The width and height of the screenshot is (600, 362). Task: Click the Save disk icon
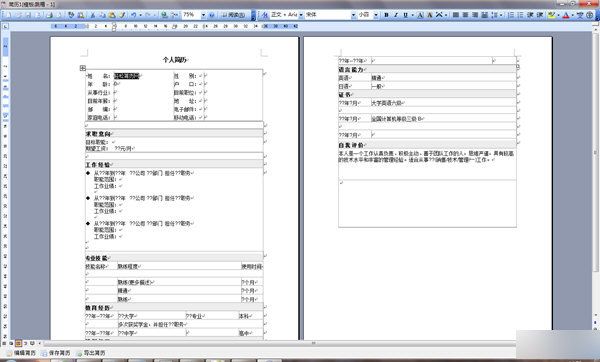[28, 15]
